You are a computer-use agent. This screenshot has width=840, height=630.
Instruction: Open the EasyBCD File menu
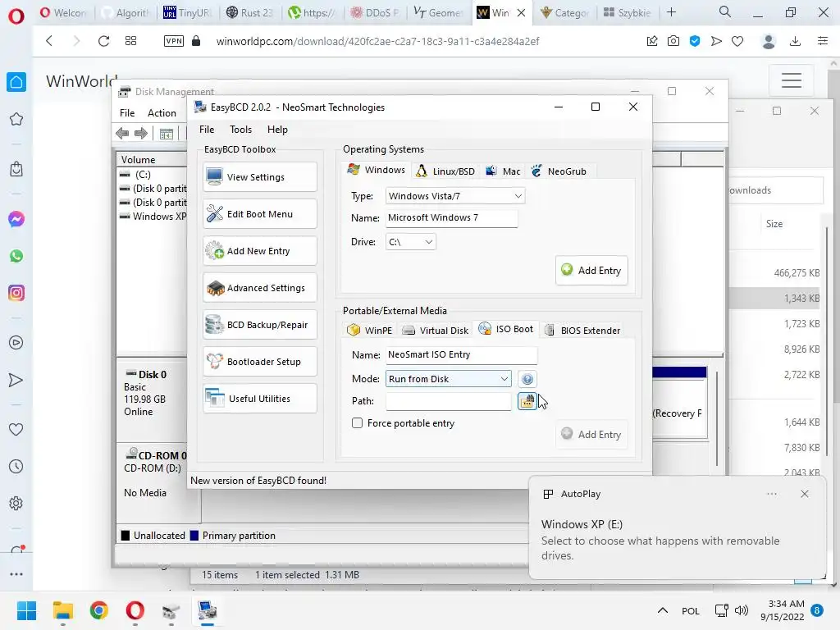tap(207, 129)
